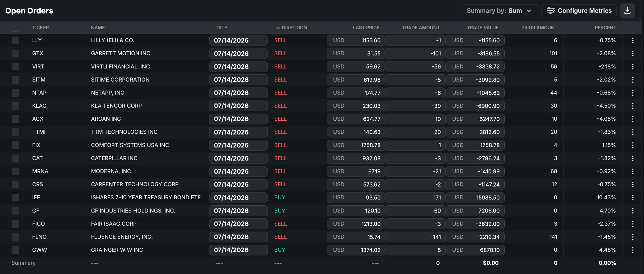Sort by TRADE VALUE column header

[x=483, y=28]
